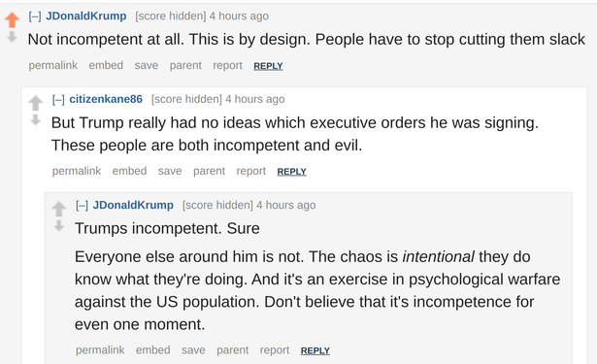Click REPLY under the psychological warfare comment
This screenshot has height=364, width=597.
pos(315,350)
